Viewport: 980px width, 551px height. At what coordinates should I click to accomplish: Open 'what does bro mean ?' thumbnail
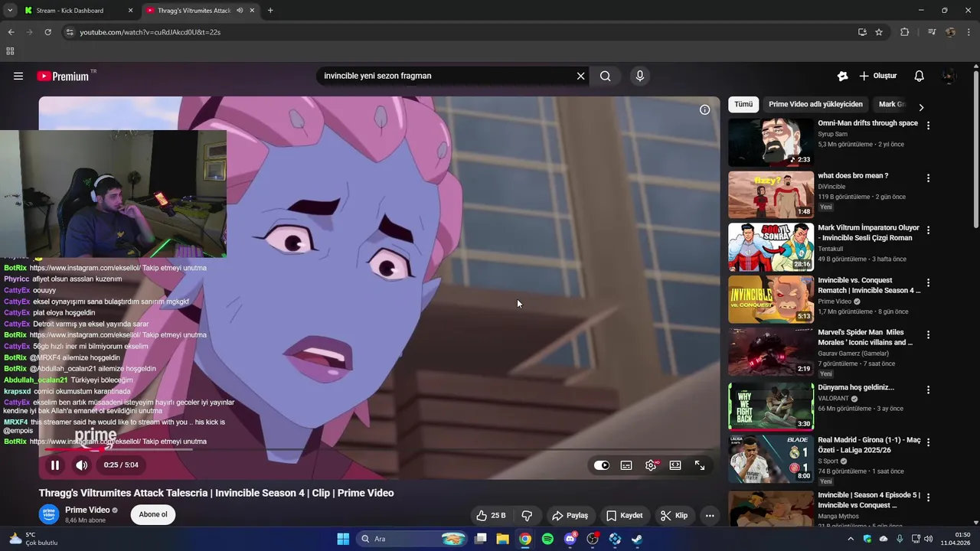click(771, 194)
